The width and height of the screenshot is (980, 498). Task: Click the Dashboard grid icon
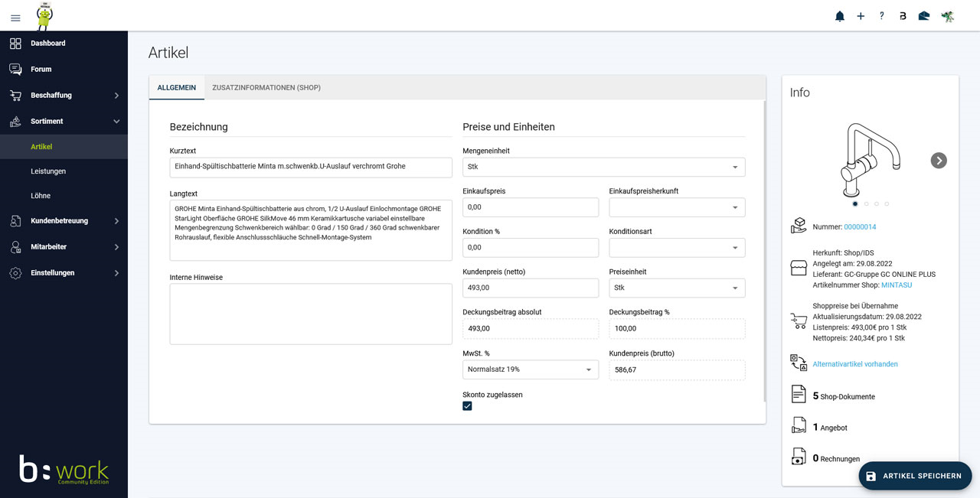[x=15, y=44]
